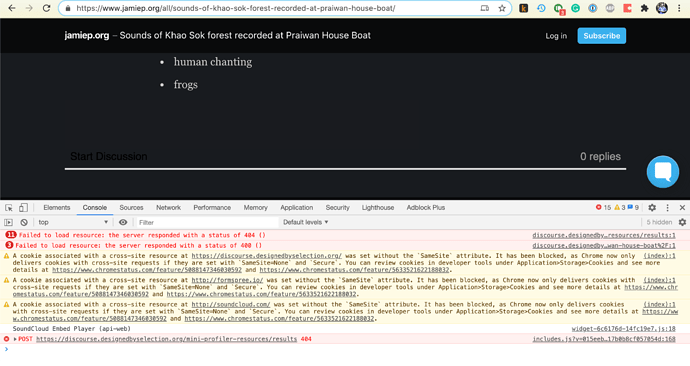Click the Log in link
Viewport: 690px width, 366px height.
[556, 36]
